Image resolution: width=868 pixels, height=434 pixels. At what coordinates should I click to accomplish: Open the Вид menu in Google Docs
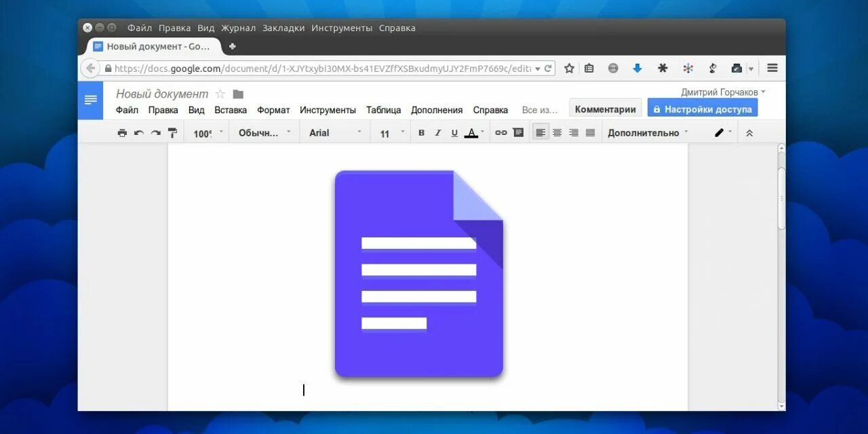point(197,110)
